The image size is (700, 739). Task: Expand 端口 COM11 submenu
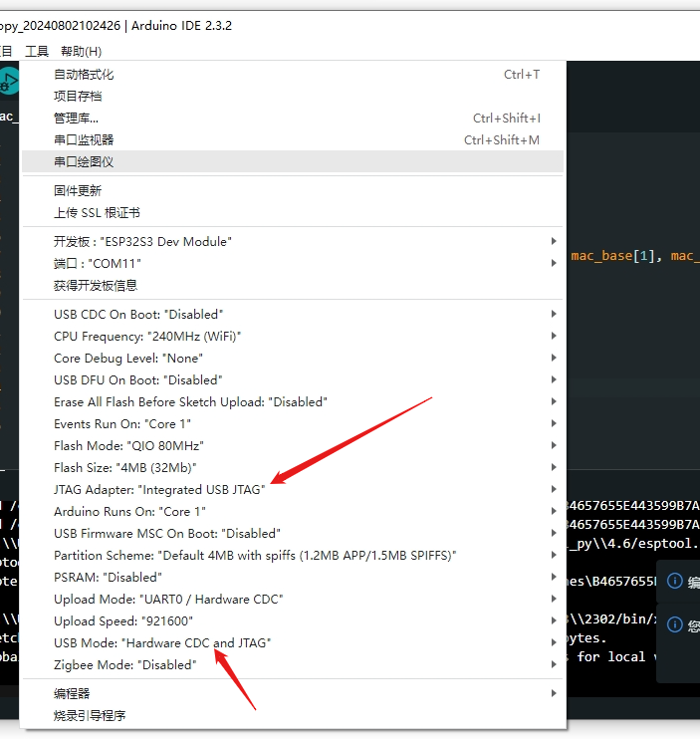click(293, 264)
